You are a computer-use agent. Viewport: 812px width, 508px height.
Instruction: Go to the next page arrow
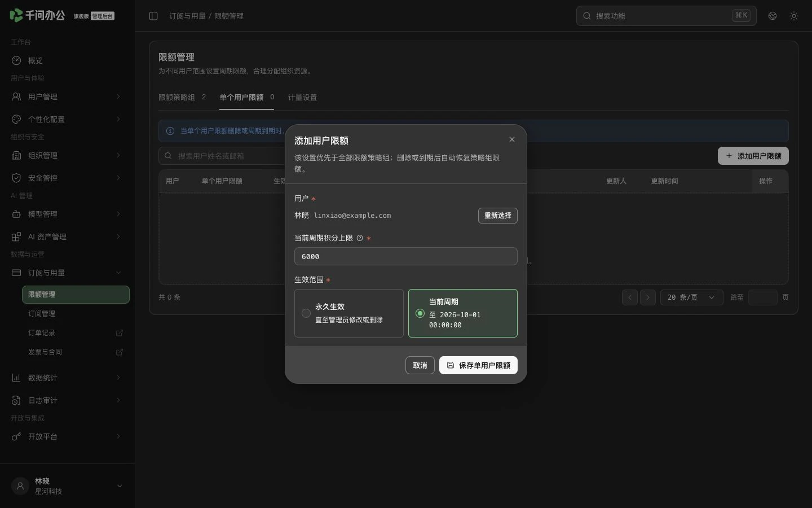pos(648,297)
